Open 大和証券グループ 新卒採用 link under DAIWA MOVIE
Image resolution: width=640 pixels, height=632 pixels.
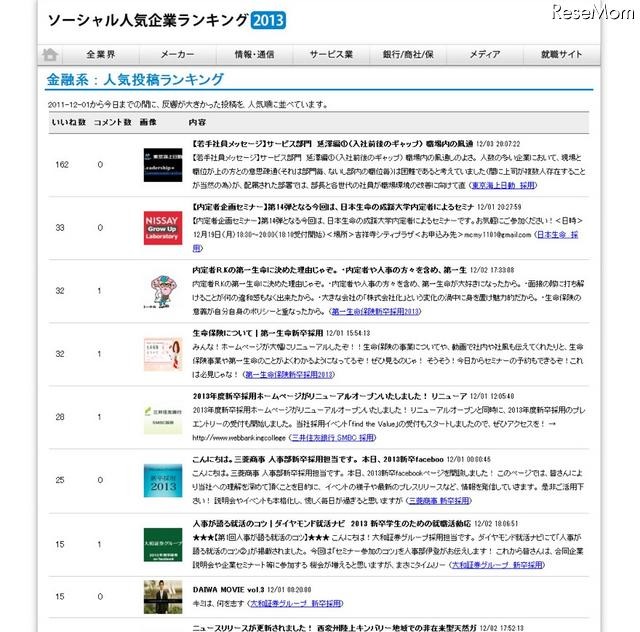click(296, 603)
